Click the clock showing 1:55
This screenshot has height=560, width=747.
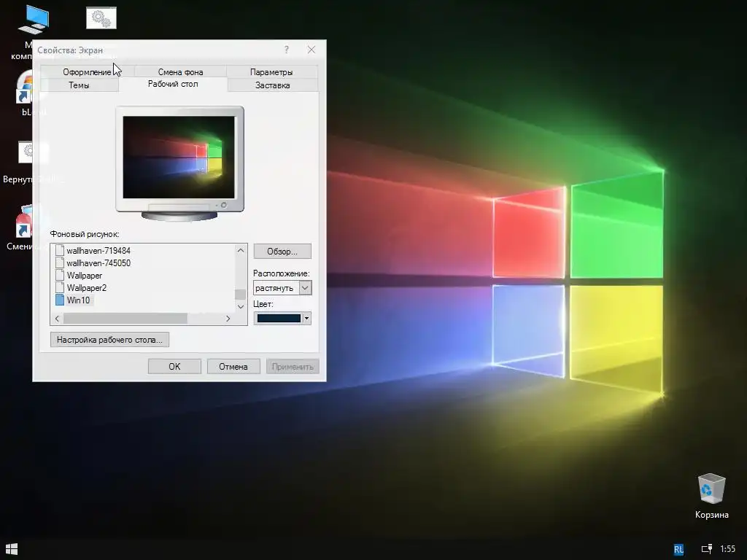tap(727, 549)
